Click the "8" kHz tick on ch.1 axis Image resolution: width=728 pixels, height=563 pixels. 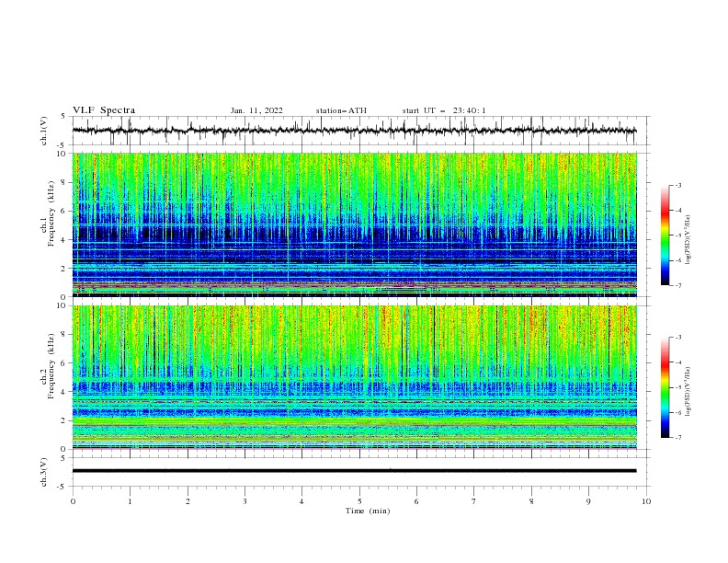pos(65,182)
